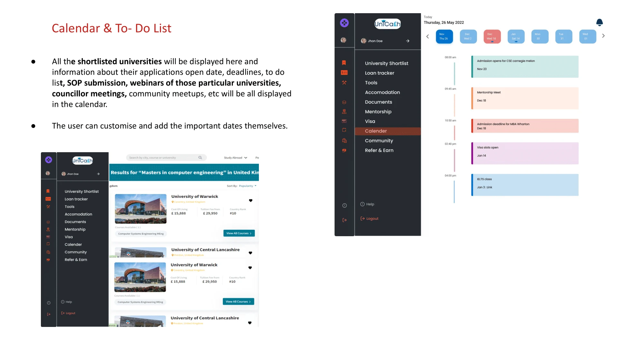This screenshot has height=362, width=644.
Task: Open the Visa slots open event card
Action: [x=525, y=153]
